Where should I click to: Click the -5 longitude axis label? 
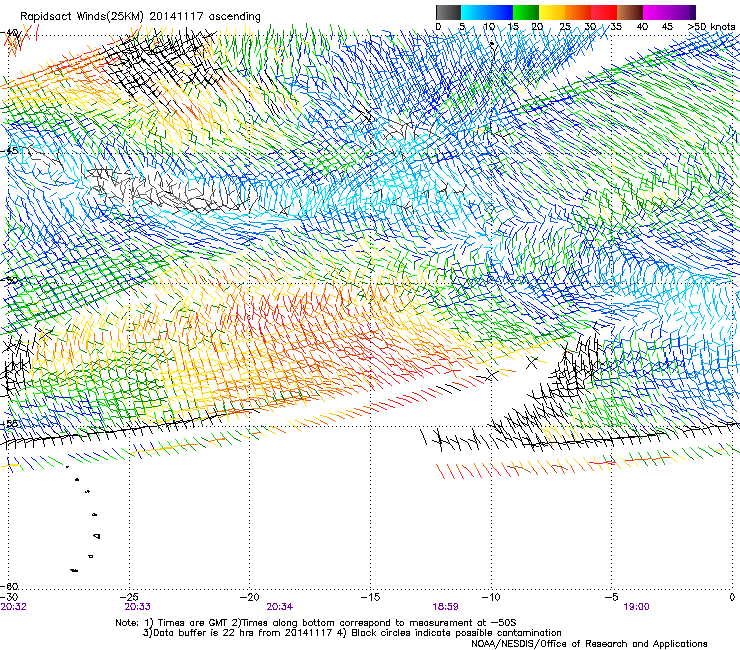click(612, 597)
